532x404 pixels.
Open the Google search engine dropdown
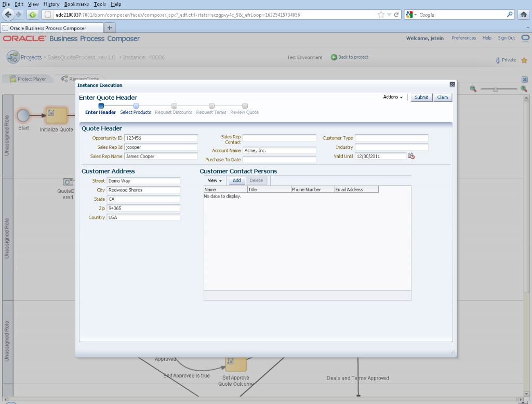click(411, 15)
